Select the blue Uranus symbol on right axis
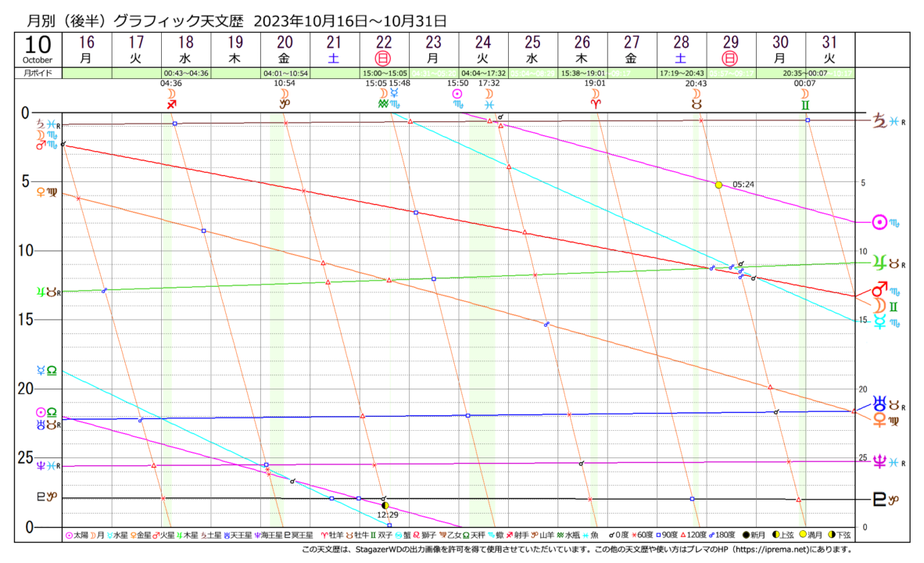The width and height of the screenshot is (924, 563). tap(879, 404)
